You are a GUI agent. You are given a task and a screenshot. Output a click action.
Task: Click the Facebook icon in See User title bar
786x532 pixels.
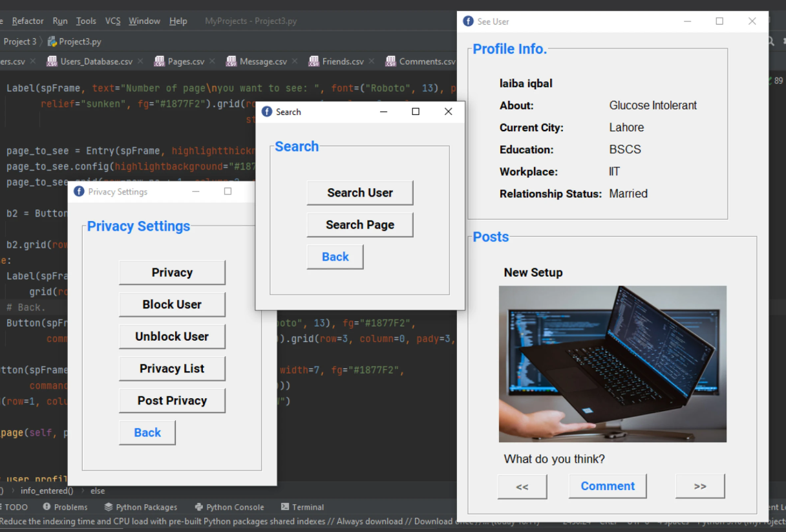pyautogui.click(x=469, y=21)
